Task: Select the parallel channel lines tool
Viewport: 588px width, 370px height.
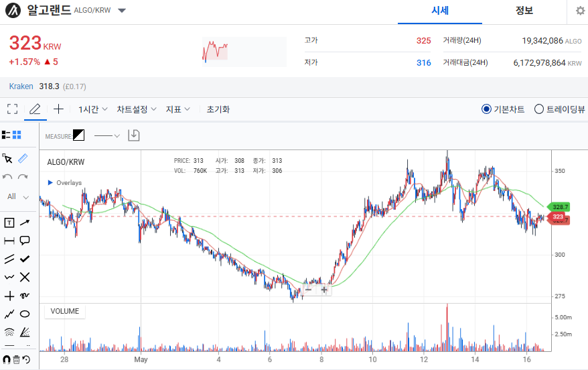Action: click(9, 259)
